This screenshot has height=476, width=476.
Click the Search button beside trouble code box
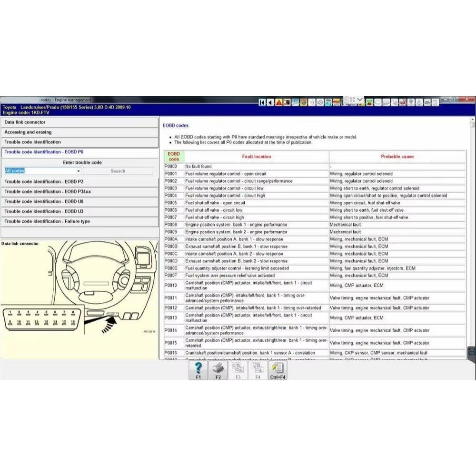118,171
